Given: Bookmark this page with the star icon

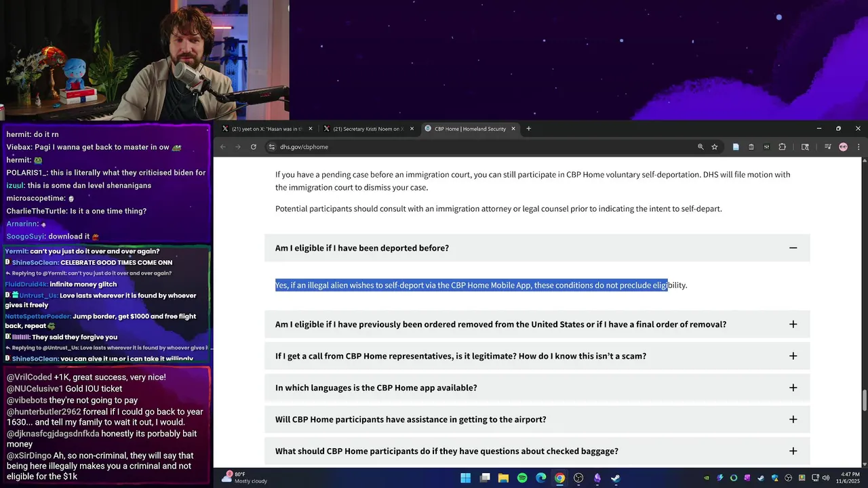Looking at the screenshot, I should [714, 147].
